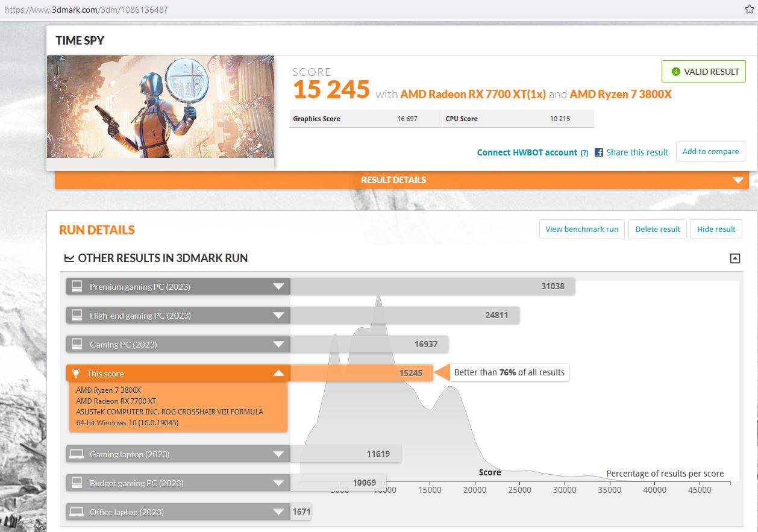
Task: Click the bookmark star icon in address bar
Action: 749,10
